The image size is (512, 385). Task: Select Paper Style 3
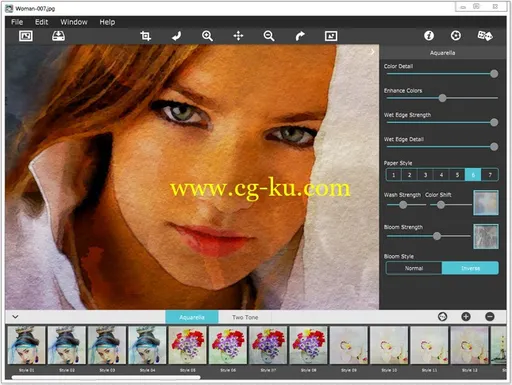[x=425, y=175]
